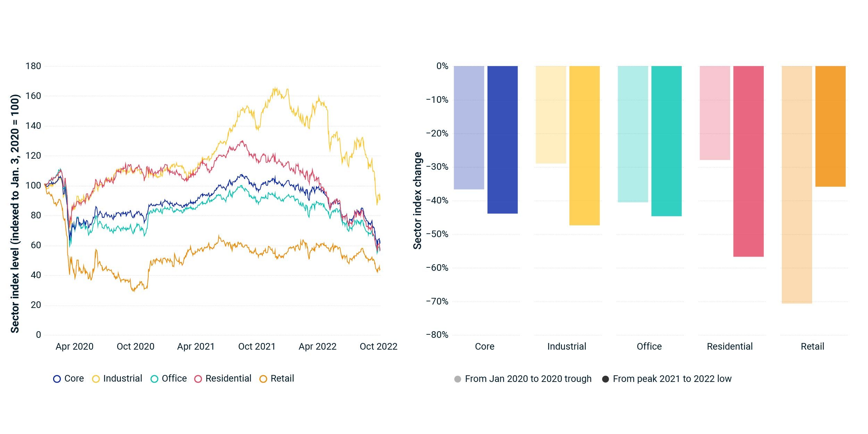
Task: Toggle the Core series legend marker
Action: pyautogui.click(x=57, y=379)
